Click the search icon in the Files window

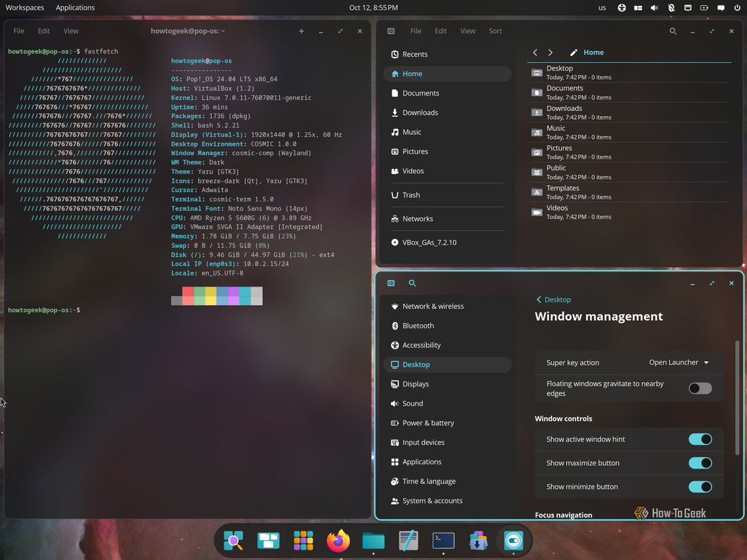tap(673, 31)
